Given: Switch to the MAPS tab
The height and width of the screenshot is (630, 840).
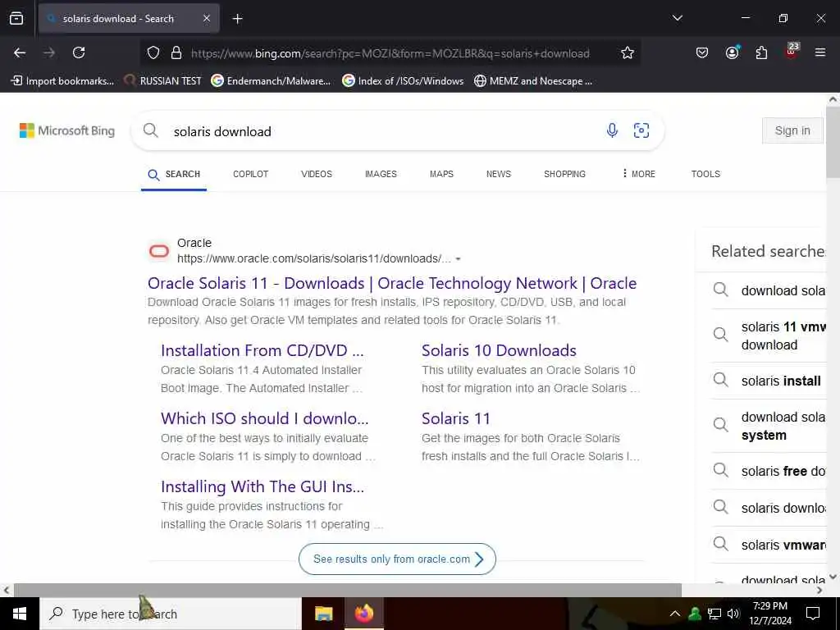Looking at the screenshot, I should pyautogui.click(x=441, y=174).
